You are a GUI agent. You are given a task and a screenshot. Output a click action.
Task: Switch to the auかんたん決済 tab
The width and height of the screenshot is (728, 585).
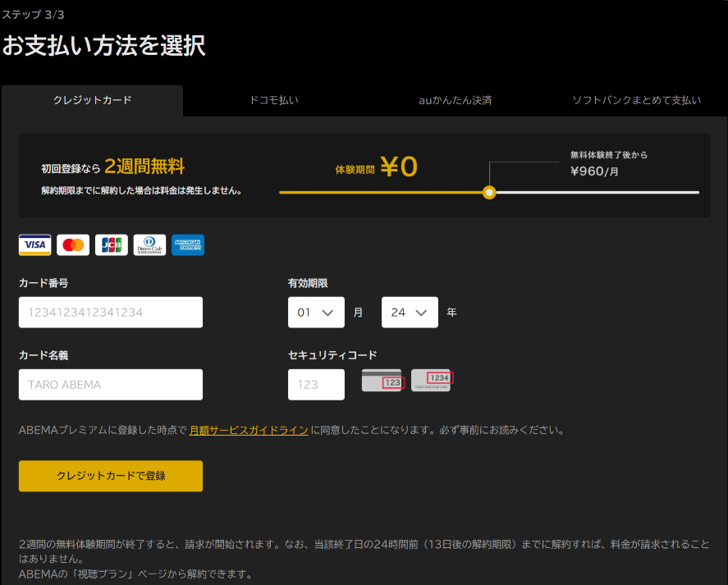click(455, 100)
